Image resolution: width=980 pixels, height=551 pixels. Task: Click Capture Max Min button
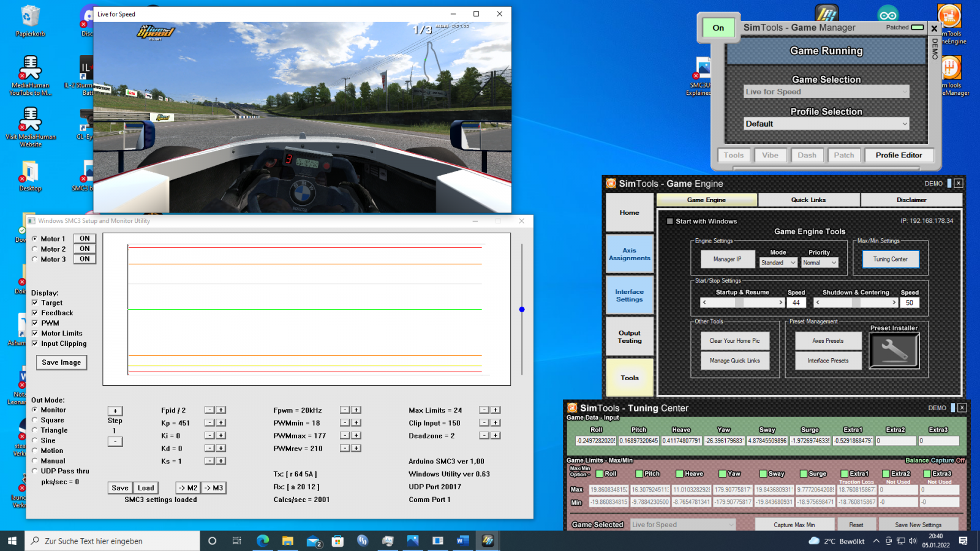tap(794, 525)
